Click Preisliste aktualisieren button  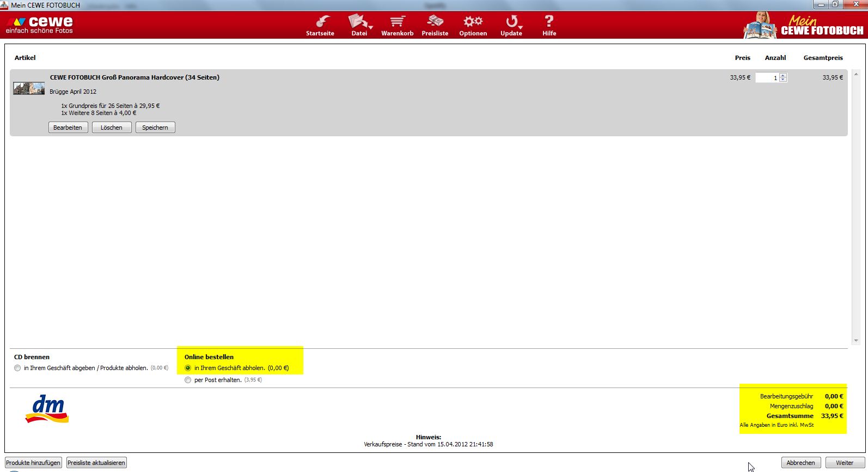pyautogui.click(x=96, y=463)
